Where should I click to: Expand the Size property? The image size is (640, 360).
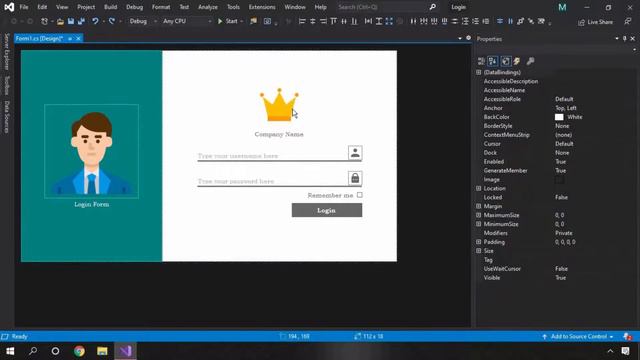(479, 251)
